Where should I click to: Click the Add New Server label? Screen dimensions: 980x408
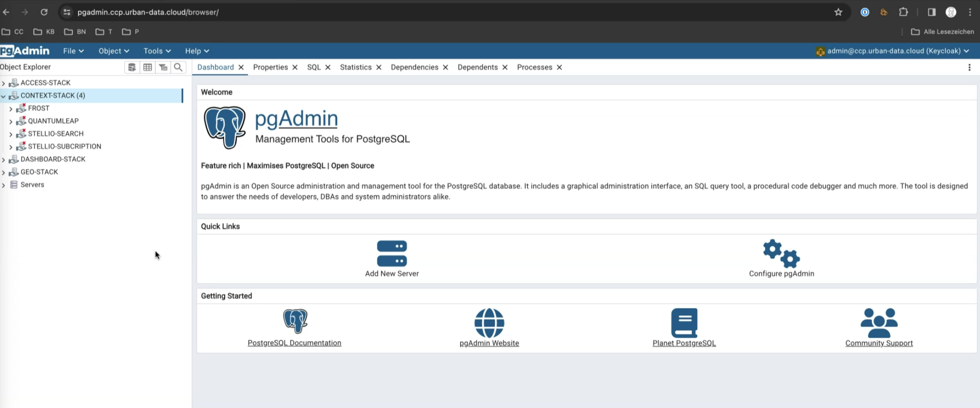(x=392, y=274)
